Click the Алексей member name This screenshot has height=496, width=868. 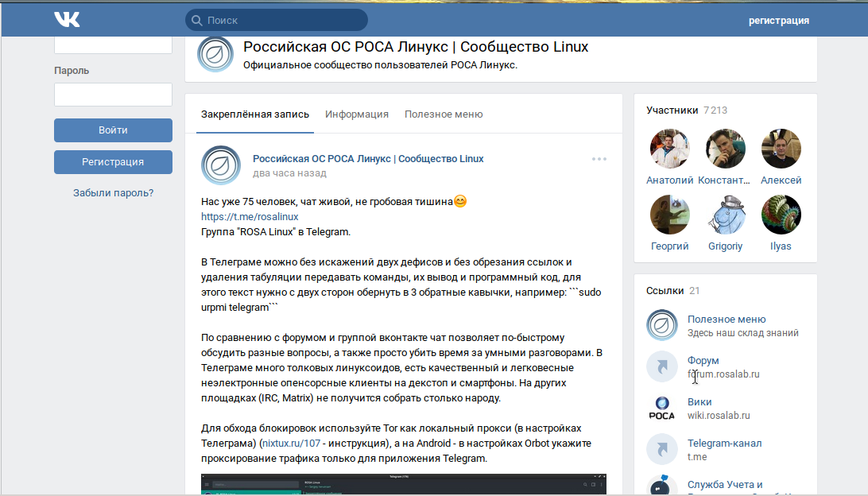coord(781,180)
